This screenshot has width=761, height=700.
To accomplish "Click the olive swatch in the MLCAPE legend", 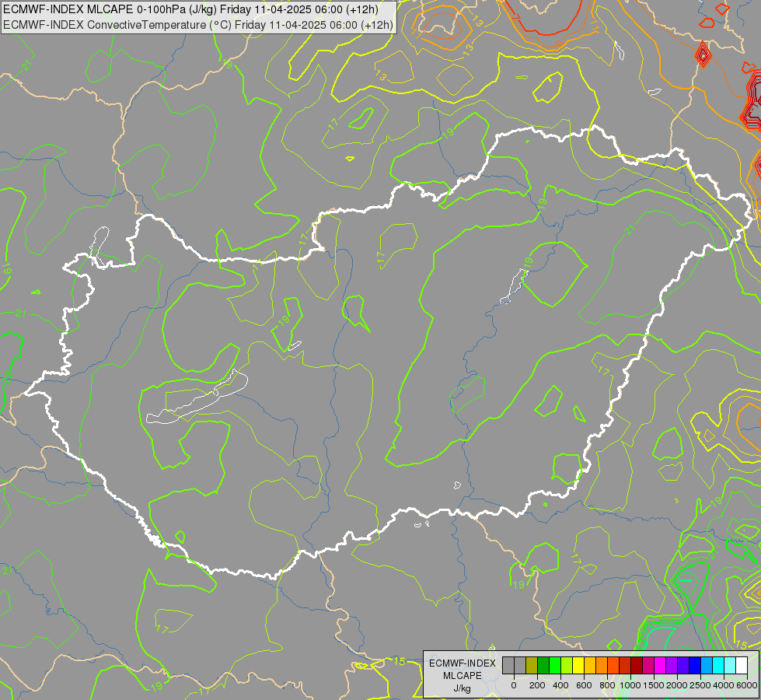I will click(x=532, y=666).
